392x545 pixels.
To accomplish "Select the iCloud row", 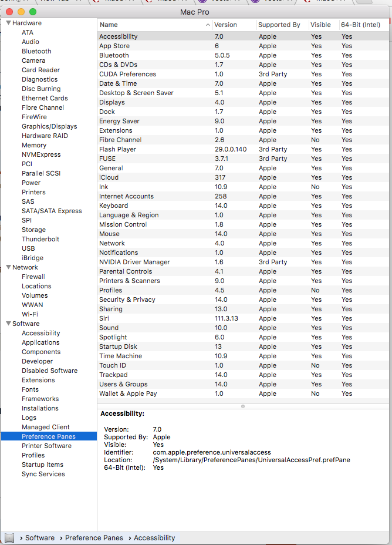I will pyautogui.click(x=243, y=177).
